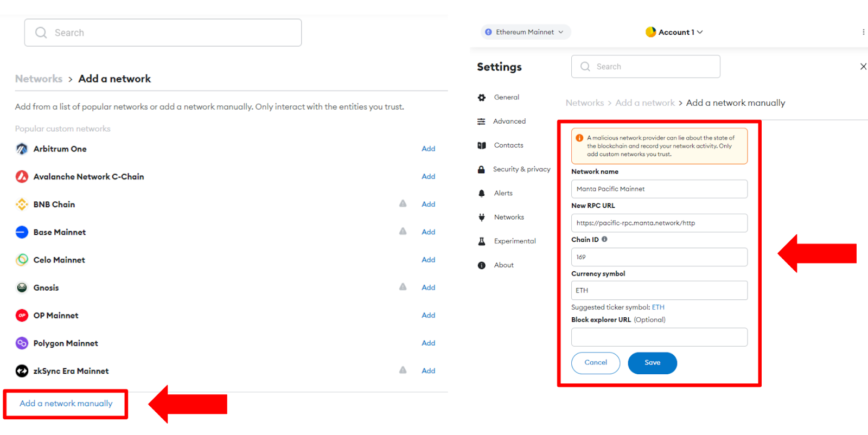Viewport: 868px width, 435px height.
Task: Focus the New RPC URL field
Action: 659,223
